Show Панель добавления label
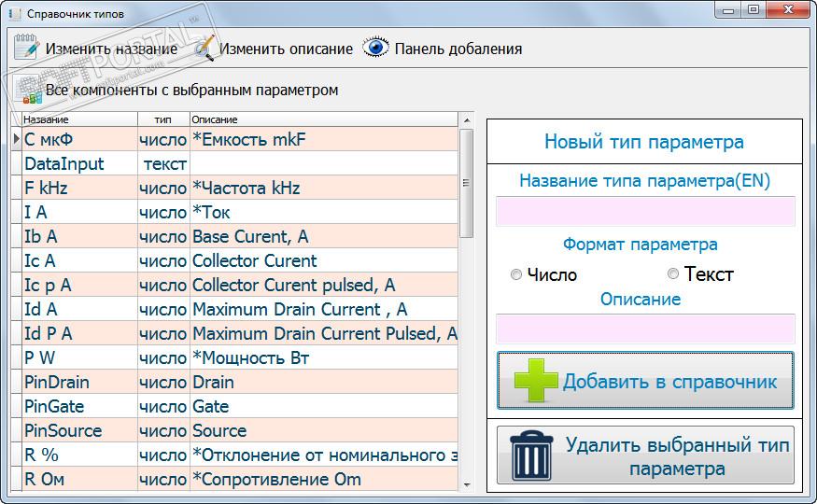Image resolution: width=817 pixels, height=504 pixels. point(458,49)
